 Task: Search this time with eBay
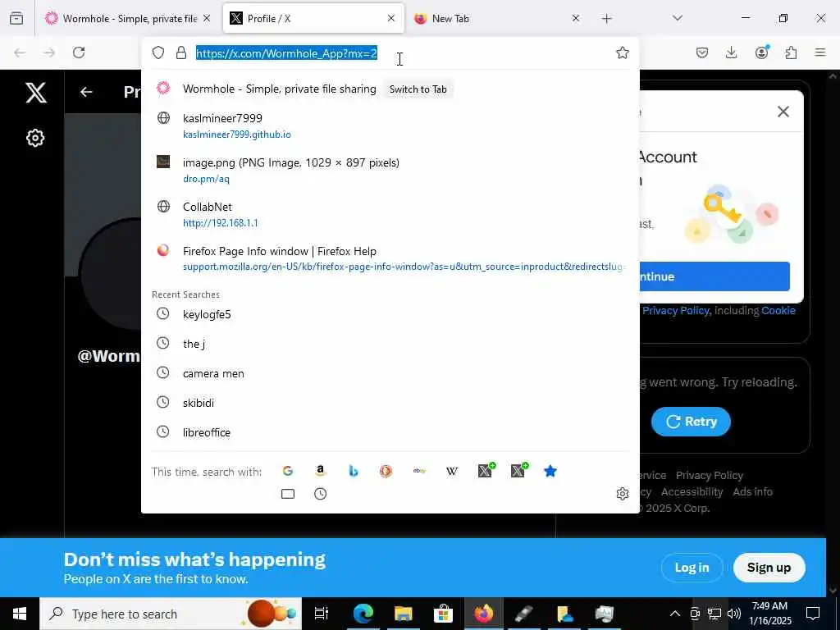point(419,471)
